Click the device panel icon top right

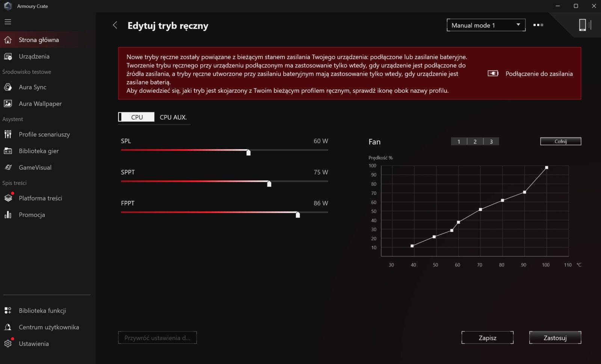(583, 25)
